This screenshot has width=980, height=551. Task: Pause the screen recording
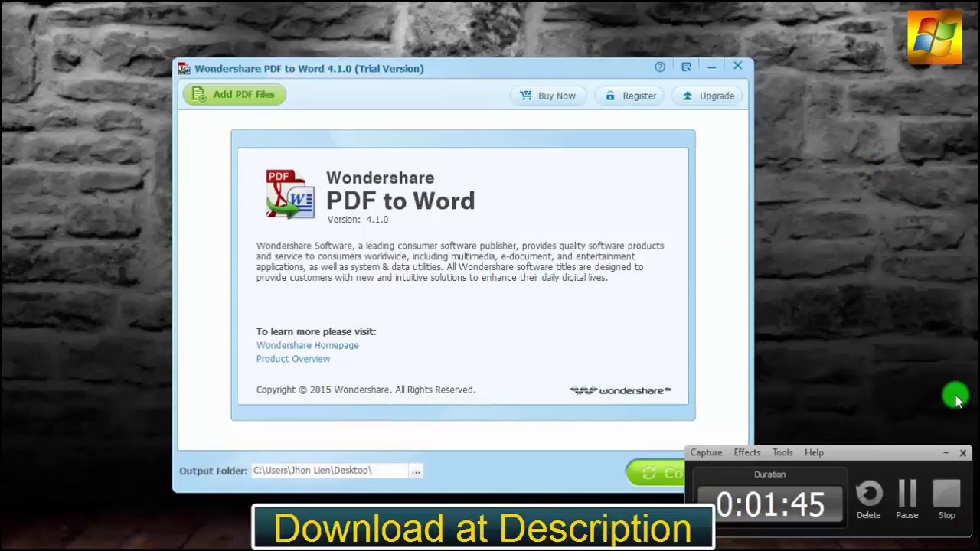907,500
